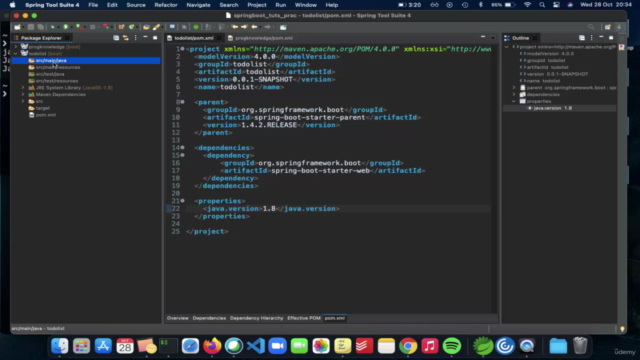Click the green Run toolbar button
Screen dimensions: 640x360
point(65,27)
